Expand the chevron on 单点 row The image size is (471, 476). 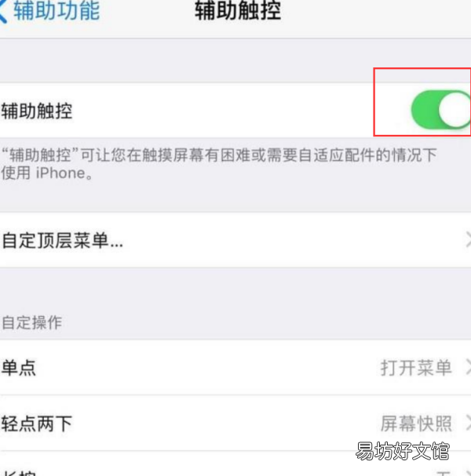pyautogui.click(x=469, y=368)
